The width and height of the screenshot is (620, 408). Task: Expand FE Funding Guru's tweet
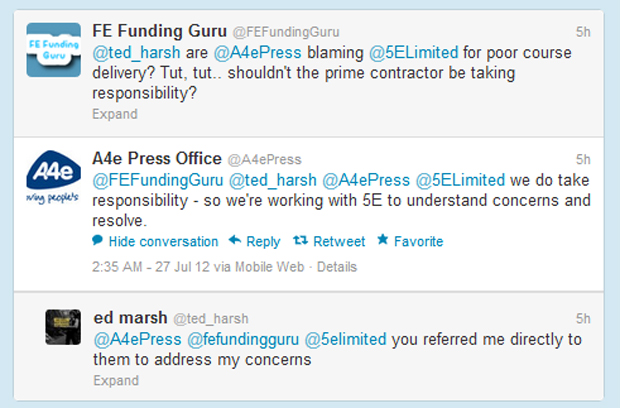[115, 114]
